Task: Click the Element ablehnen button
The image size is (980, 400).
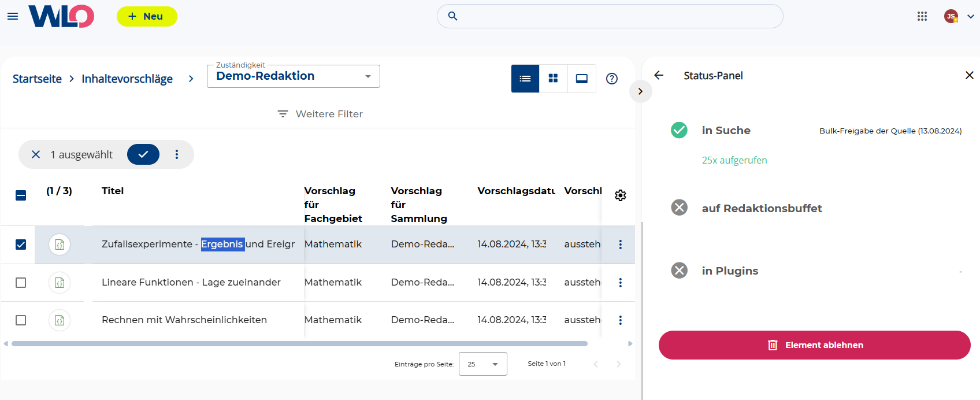Action: (x=815, y=345)
